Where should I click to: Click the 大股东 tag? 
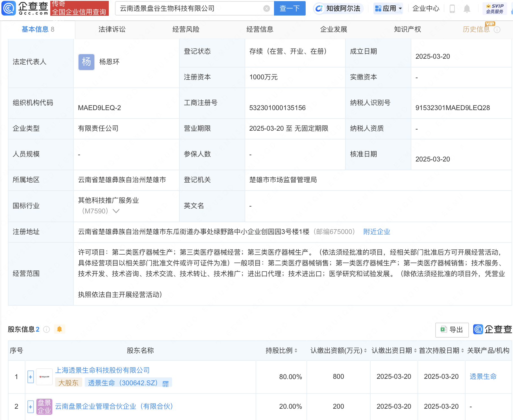coord(68,383)
